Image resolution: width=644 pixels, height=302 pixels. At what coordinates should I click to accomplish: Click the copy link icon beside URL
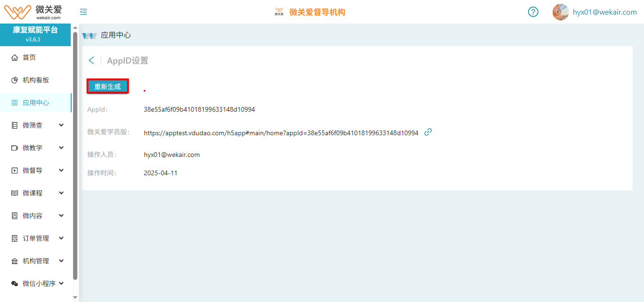click(428, 132)
